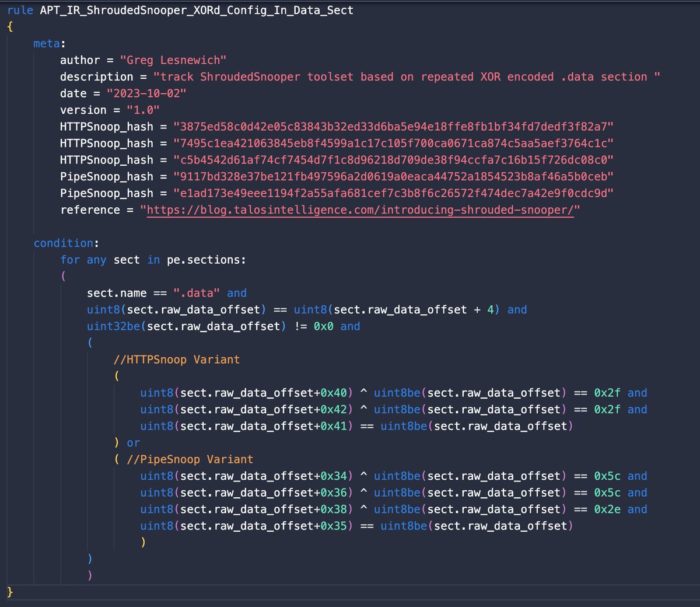Select the for any sect loop keyword

click(82, 259)
